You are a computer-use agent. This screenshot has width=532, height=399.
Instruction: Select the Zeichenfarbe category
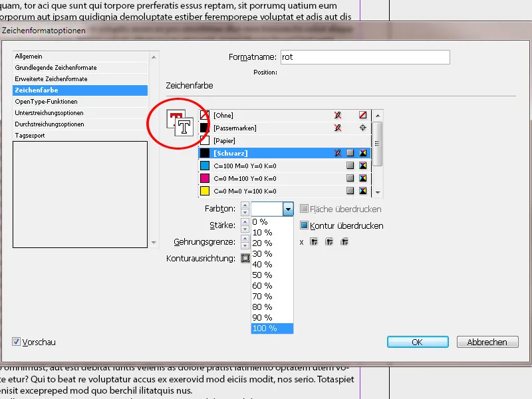pos(80,90)
